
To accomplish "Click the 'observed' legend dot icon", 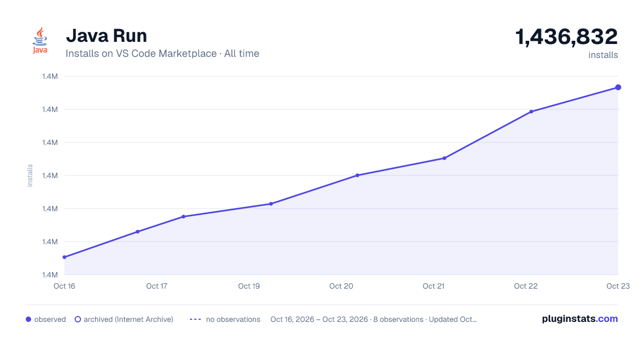I will (x=28, y=319).
